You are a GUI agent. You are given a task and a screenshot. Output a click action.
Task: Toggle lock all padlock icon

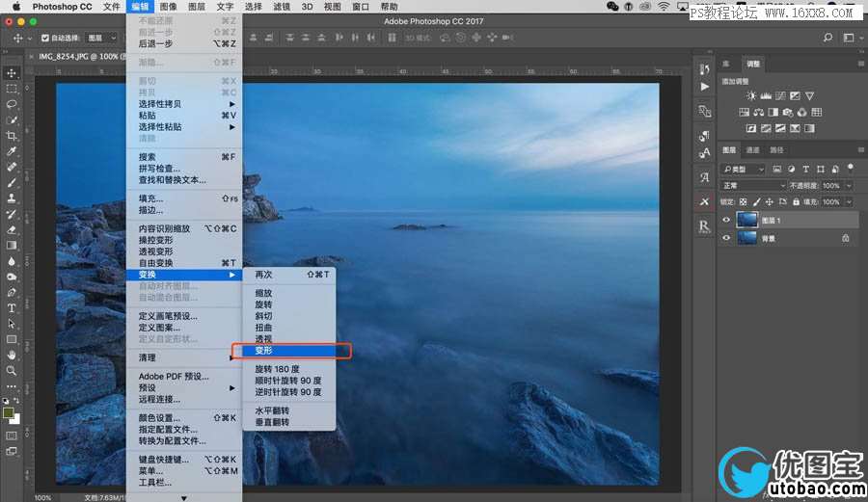click(x=796, y=201)
